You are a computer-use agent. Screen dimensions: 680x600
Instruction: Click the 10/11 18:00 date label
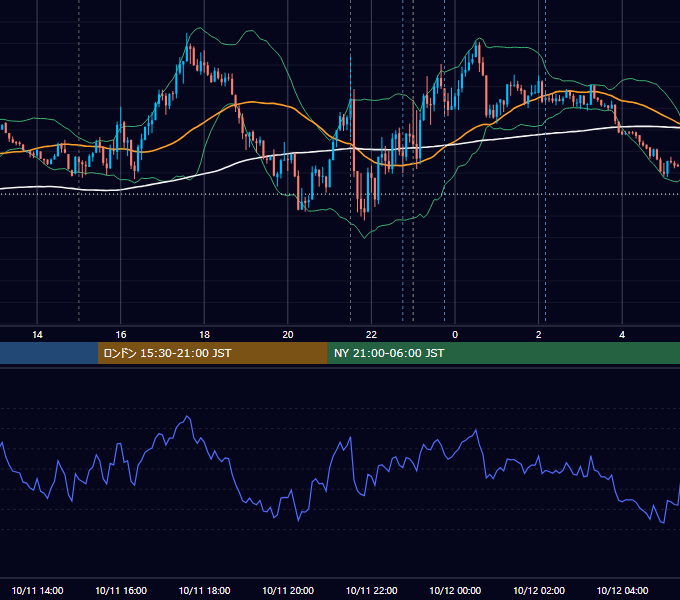204,590
